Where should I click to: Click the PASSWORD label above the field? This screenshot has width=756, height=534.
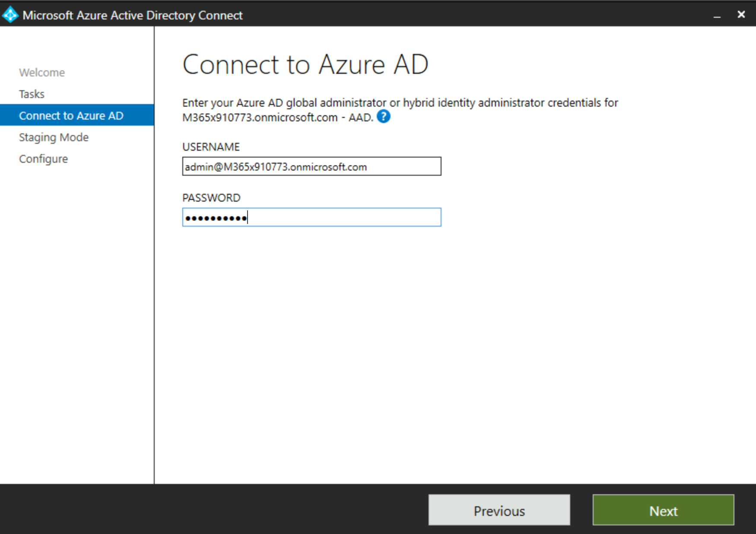click(x=211, y=198)
